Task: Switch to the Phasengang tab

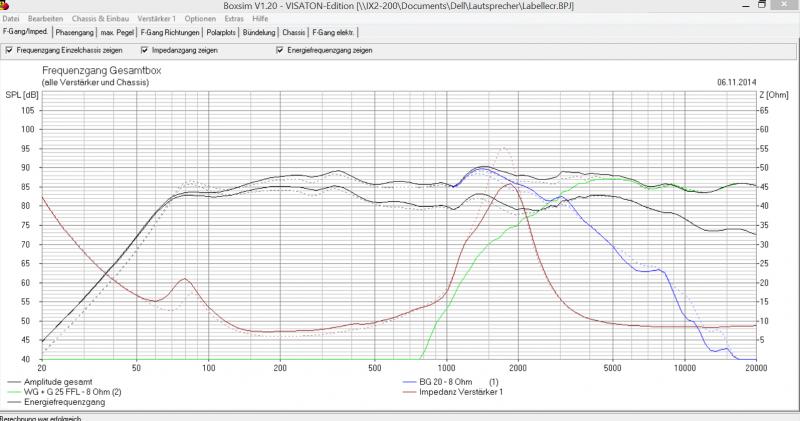Action: [74, 32]
